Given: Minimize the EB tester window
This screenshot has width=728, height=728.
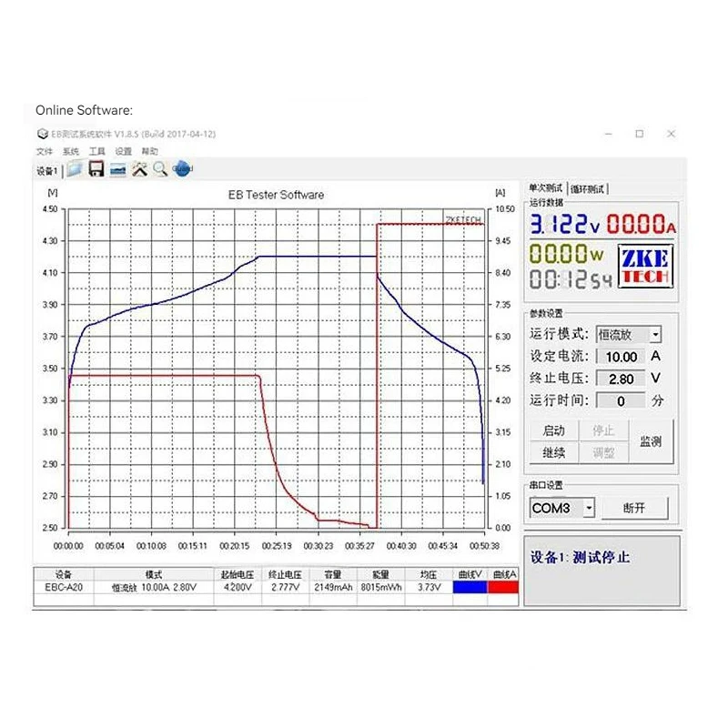Looking at the screenshot, I should tap(609, 134).
